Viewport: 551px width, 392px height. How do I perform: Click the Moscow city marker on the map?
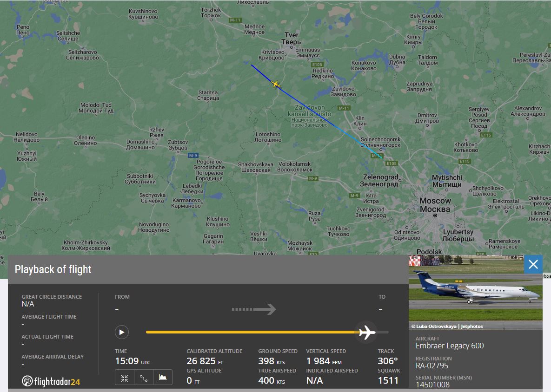tap(435, 216)
